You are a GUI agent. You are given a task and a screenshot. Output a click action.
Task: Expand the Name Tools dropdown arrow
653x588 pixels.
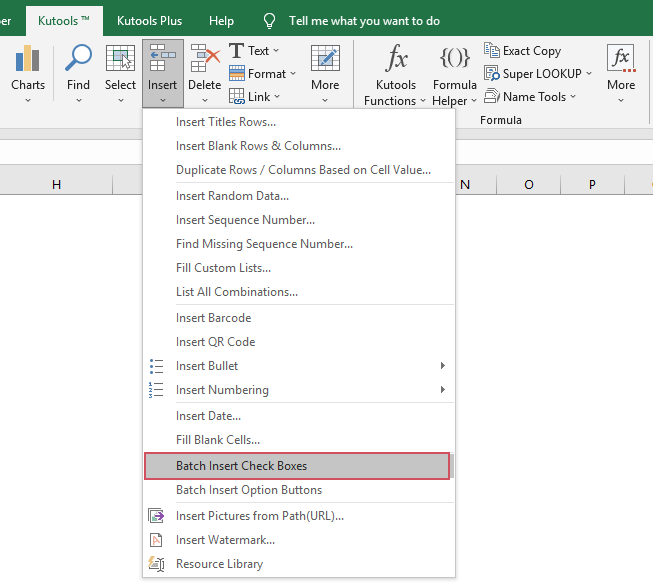[573, 97]
